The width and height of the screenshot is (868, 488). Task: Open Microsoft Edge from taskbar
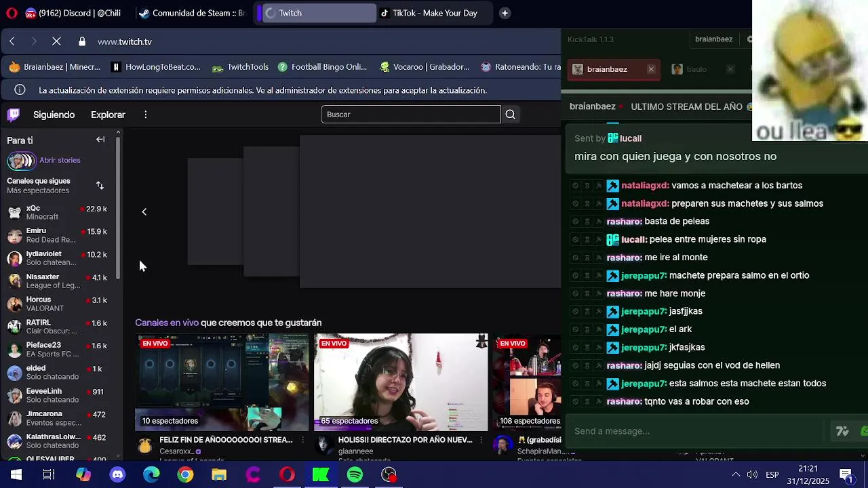[151, 475]
